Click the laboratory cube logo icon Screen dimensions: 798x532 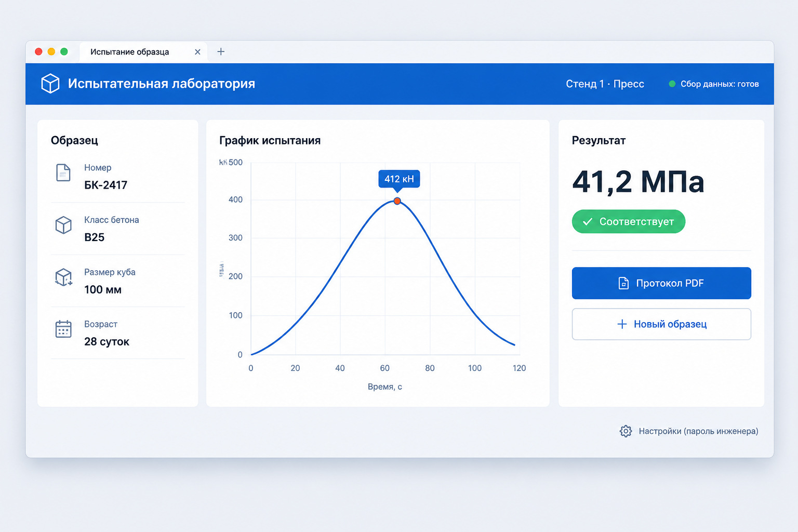coord(50,84)
